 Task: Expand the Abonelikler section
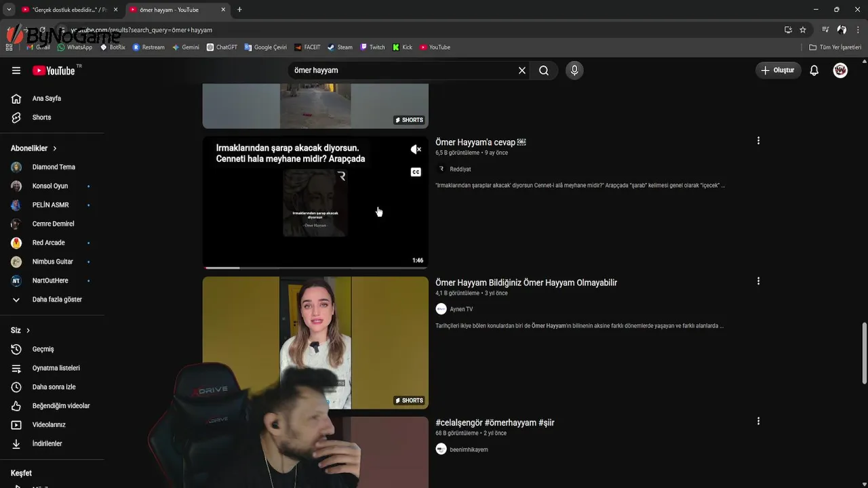coord(34,148)
